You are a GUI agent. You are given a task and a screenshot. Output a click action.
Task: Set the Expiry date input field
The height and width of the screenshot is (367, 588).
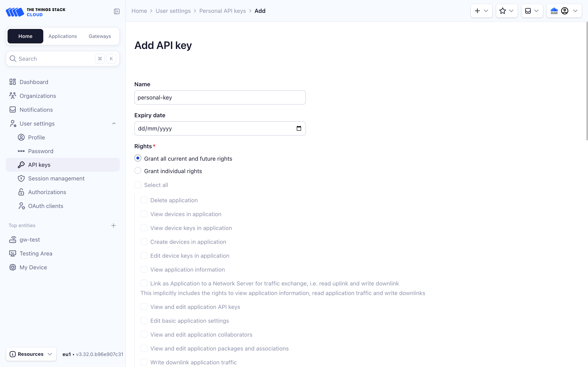(220, 128)
